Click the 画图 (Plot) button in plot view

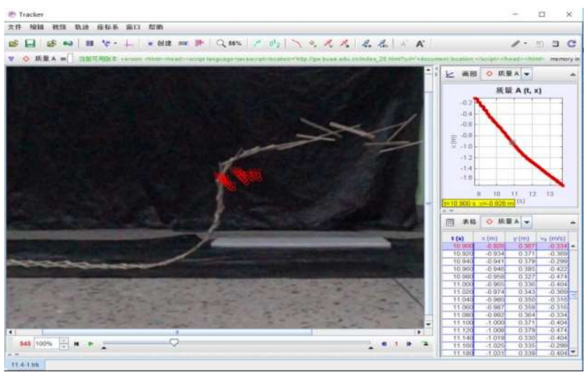470,74
